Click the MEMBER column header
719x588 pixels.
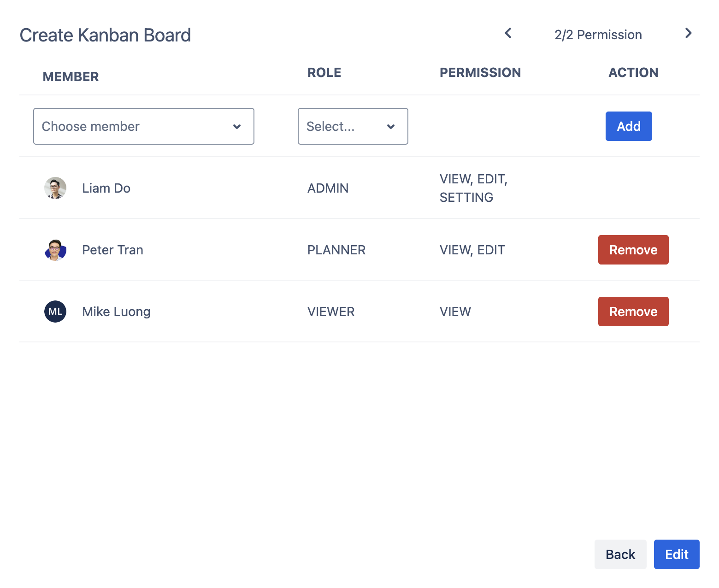tap(71, 76)
